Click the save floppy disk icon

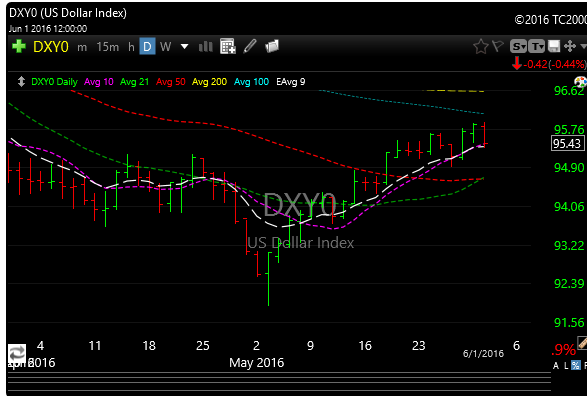pos(554,46)
